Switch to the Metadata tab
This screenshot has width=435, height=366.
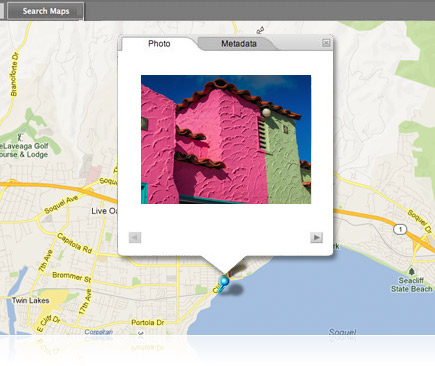(239, 44)
